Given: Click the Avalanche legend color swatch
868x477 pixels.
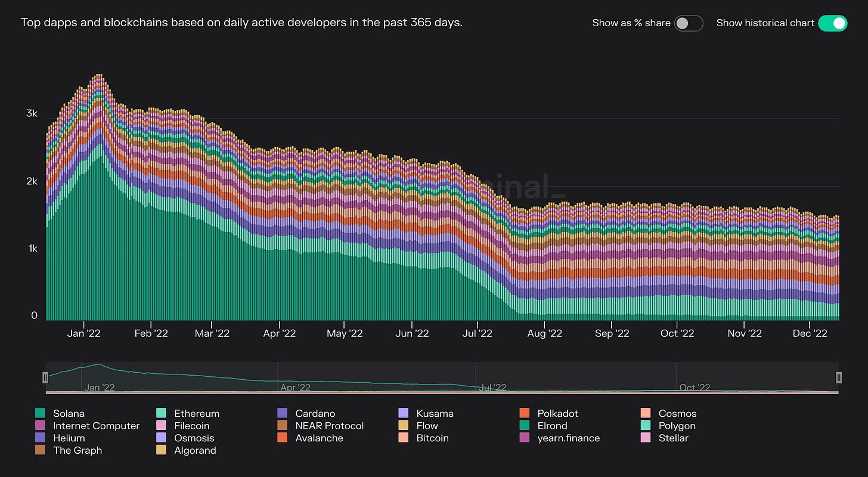Looking at the screenshot, I should coord(283,438).
